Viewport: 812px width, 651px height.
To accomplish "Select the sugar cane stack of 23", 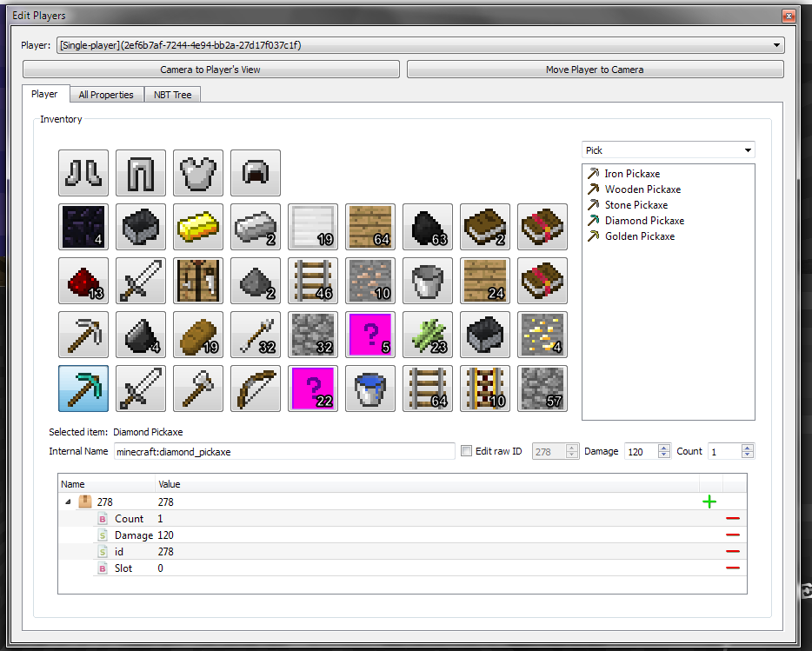I will tap(428, 335).
